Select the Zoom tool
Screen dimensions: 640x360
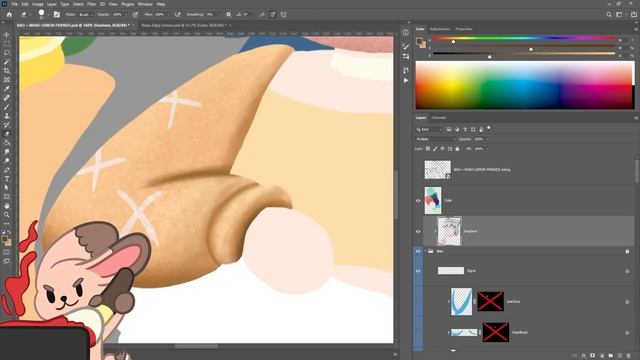point(7,215)
